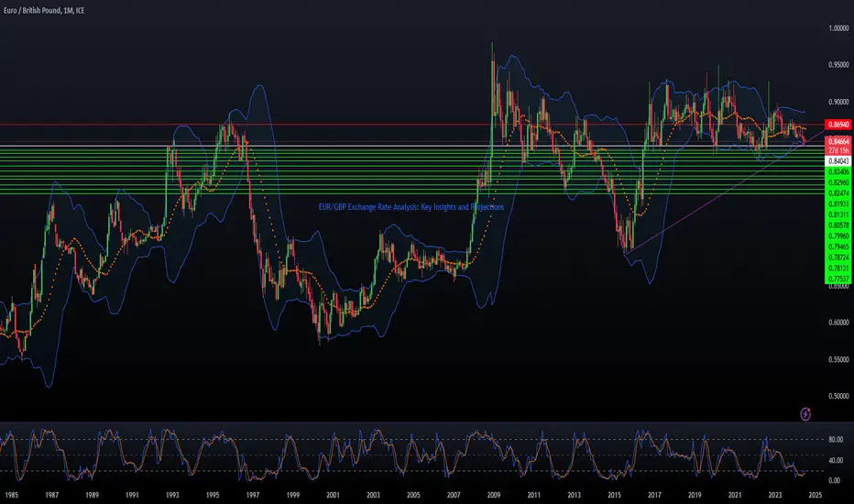Click the 2015 label on time axis
854x504 pixels.
coord(614,495)
